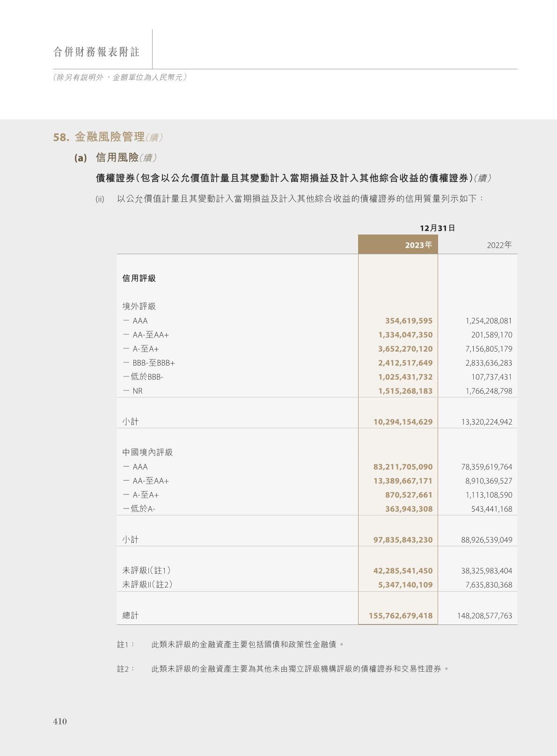Select the subtotal value 10,294,154,629

[x=403, y=422]
